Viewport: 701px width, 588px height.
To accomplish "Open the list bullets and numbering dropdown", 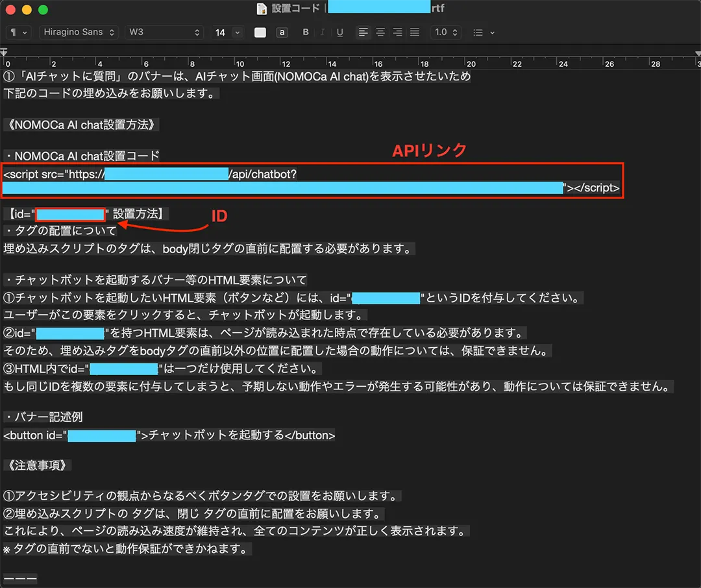I will (484, 32).
